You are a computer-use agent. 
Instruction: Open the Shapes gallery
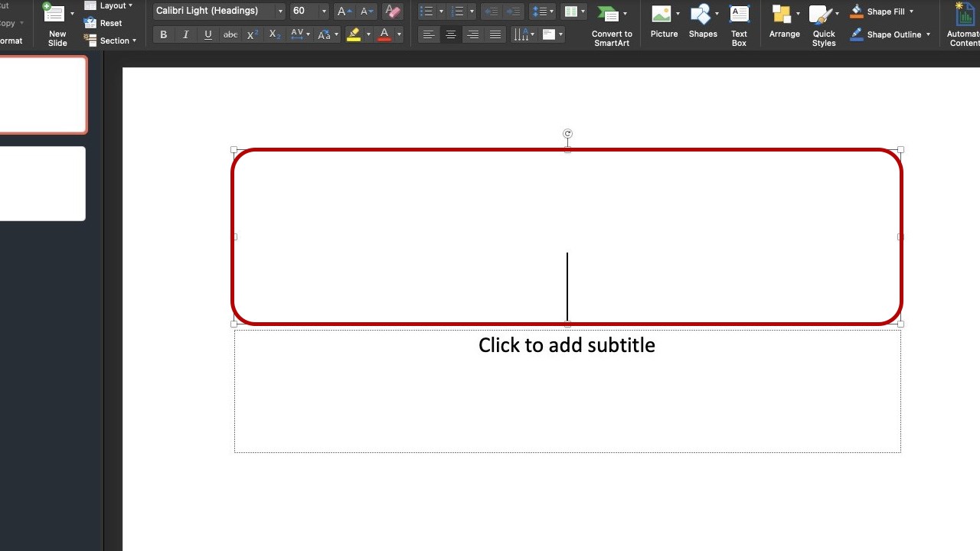click(x=703, y=23)
